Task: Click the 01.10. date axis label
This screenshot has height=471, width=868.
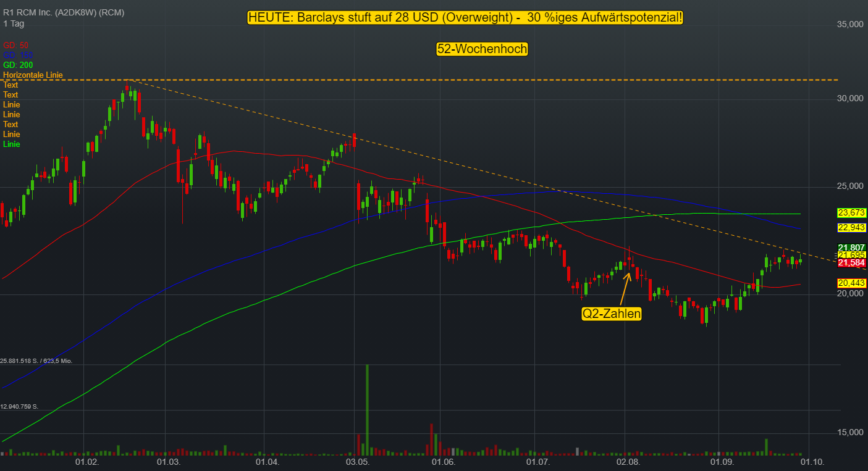Action: 812,462
